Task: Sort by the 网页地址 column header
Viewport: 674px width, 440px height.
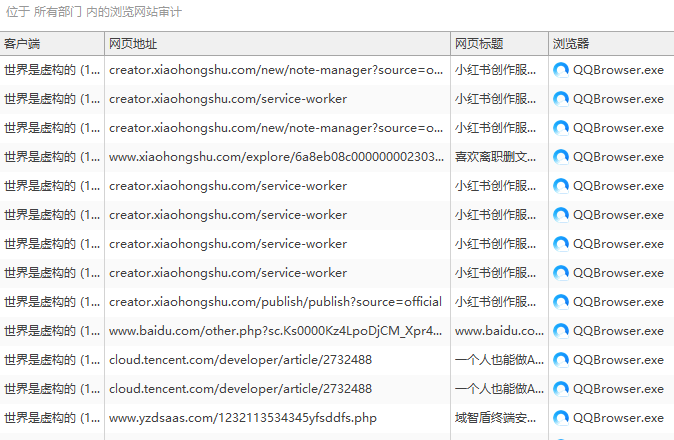Action: [277, 43]
